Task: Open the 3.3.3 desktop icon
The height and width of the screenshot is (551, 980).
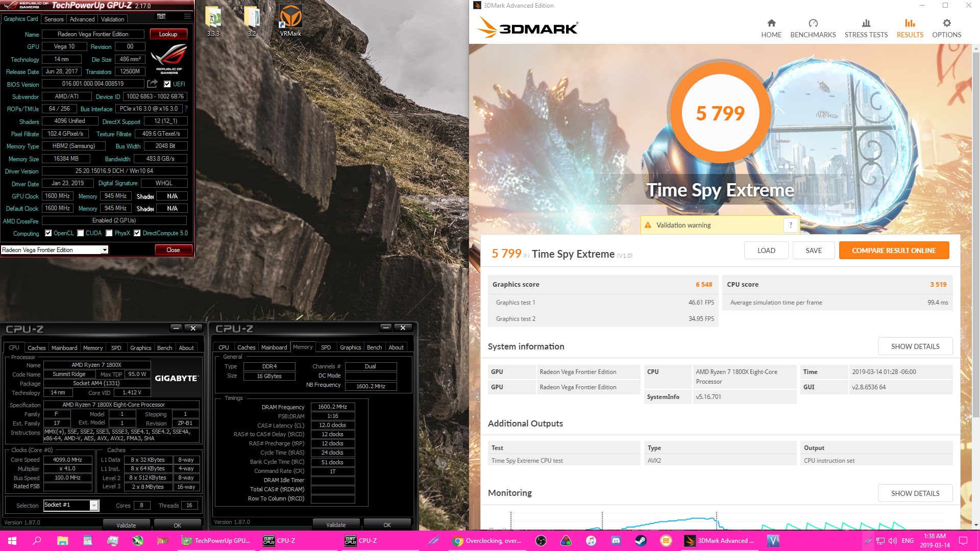Action: point(213,20)
